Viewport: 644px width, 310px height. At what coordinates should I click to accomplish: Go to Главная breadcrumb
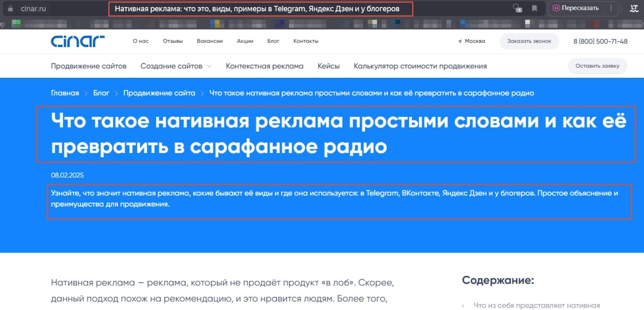point(65,93)
